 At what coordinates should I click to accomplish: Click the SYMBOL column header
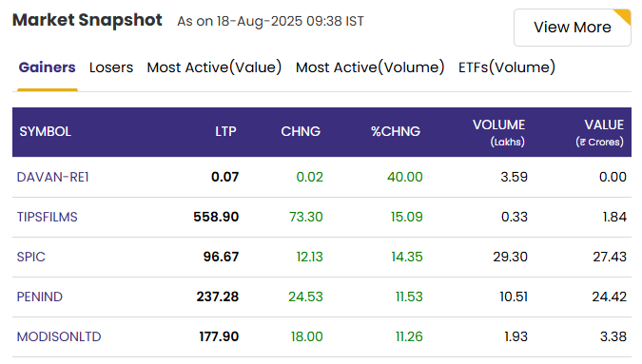click(45, 131)
